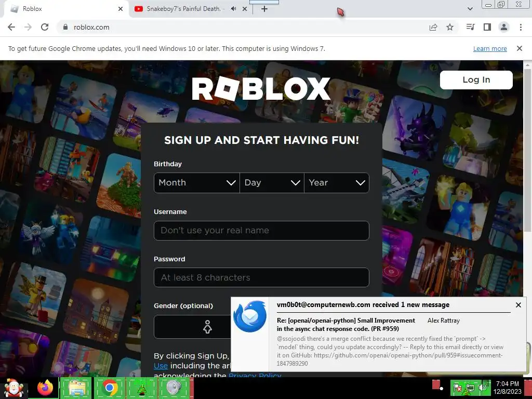Screen dimensions: 532x399
Task: Open the speaker app on the taskbar
Action: click(174, 388)
